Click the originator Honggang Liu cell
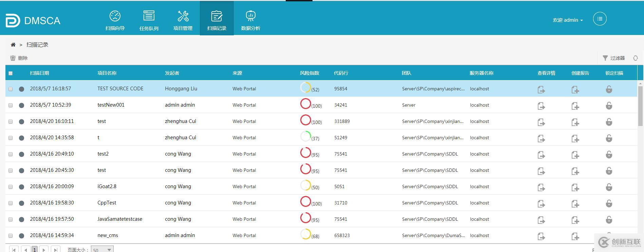Screen dimensions: 644x252 tap(181, 89)
